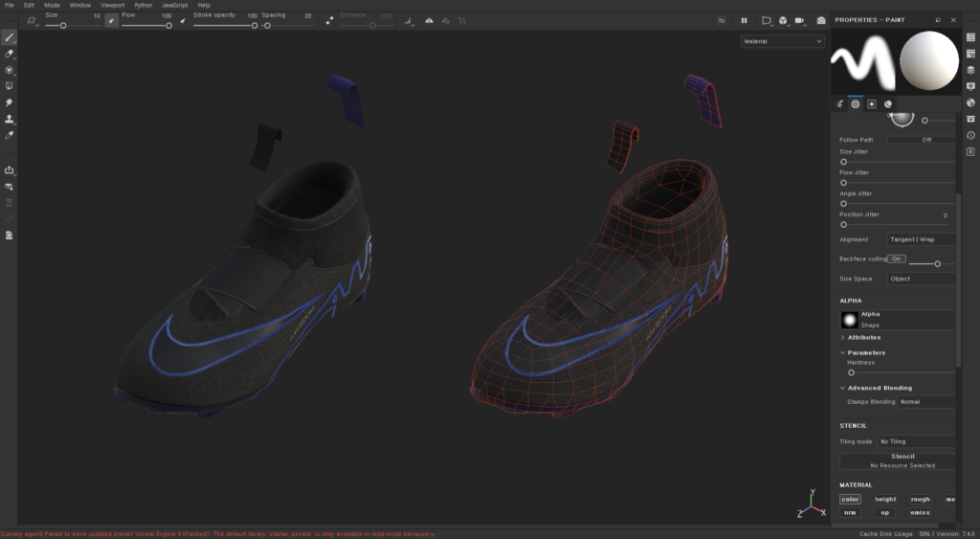Pause rendering with the pause icon

[x=744, y=20]
